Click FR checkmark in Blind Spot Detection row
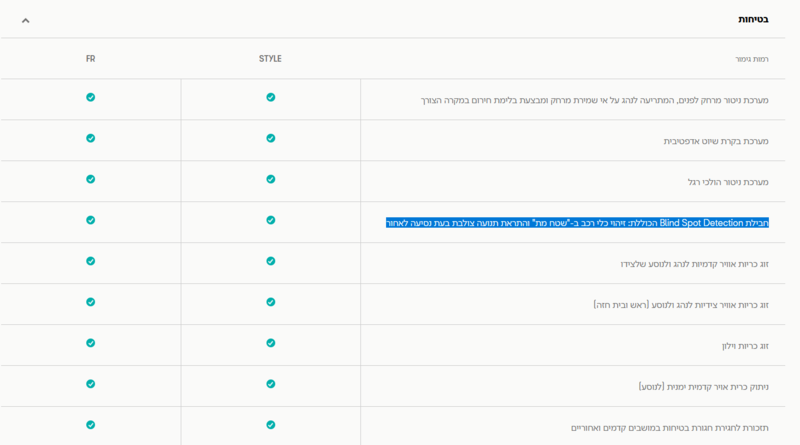800x445 pixels. click(90, 220)
